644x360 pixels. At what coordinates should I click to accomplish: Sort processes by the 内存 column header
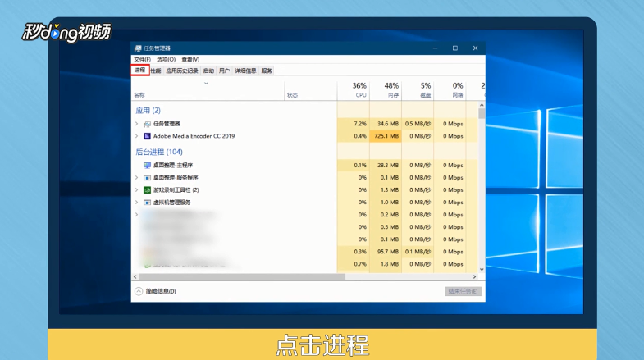pos(386,90)
